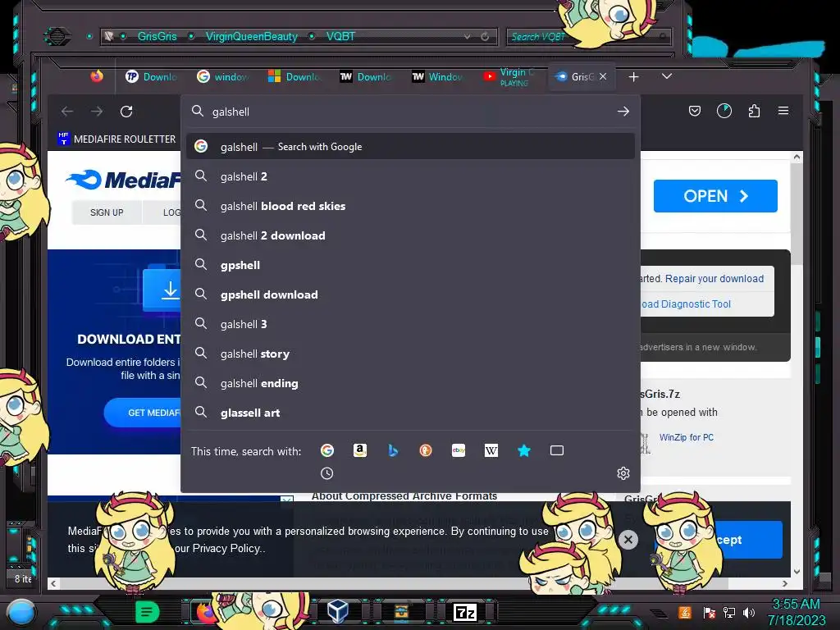Open the circular progress toolbar icon
This screenshot has height=630, width=840.
(x=724, y=111)
